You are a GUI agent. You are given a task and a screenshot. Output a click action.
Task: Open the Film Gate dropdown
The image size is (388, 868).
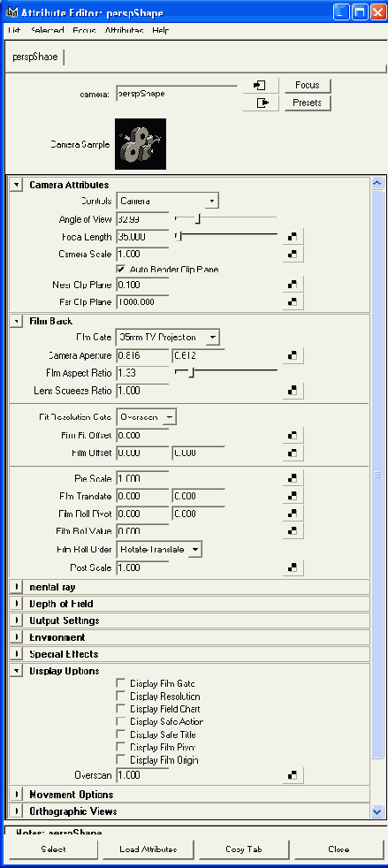coord(168,337)
